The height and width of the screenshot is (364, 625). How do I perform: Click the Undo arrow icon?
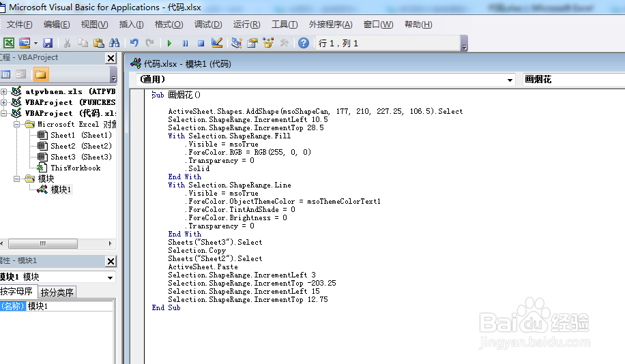[134, 43]
